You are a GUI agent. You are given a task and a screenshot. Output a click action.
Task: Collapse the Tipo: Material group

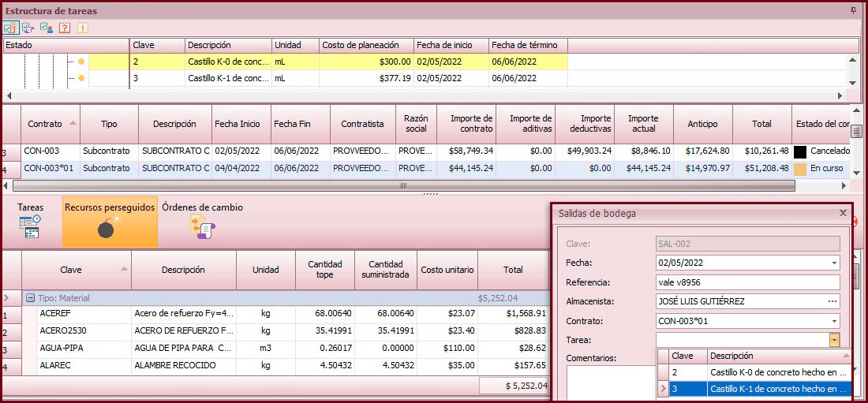32,298
